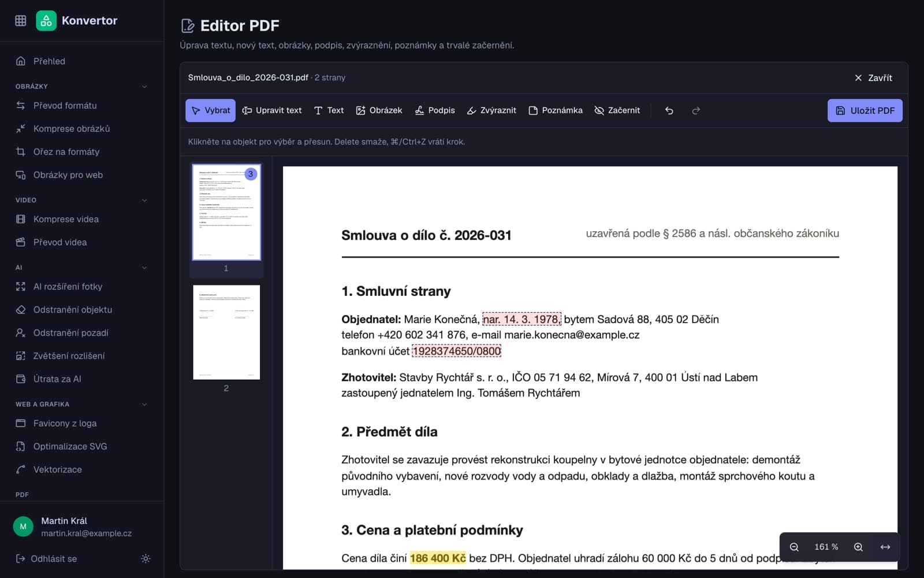924x578 pixels.
Task: Click the '3. Cena a platební podmínky' heading
Action: click(x=432, y=530)
